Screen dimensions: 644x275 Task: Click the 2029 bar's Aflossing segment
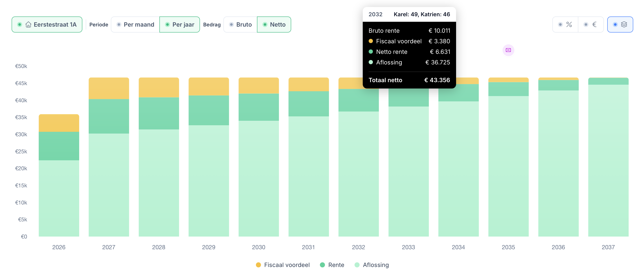[x=209, y=181]
